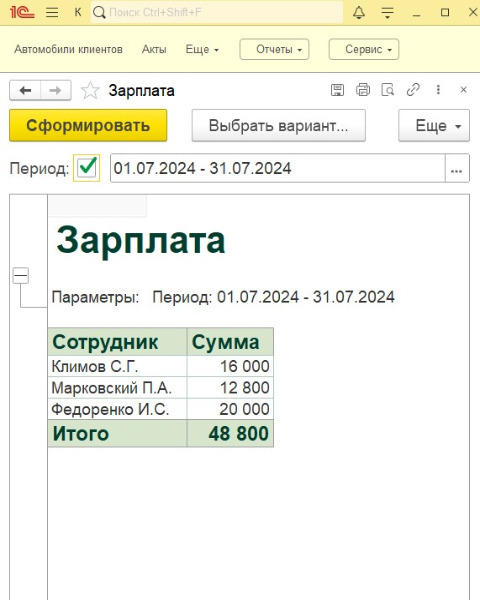Expand the Сервис dropdown

364,49
